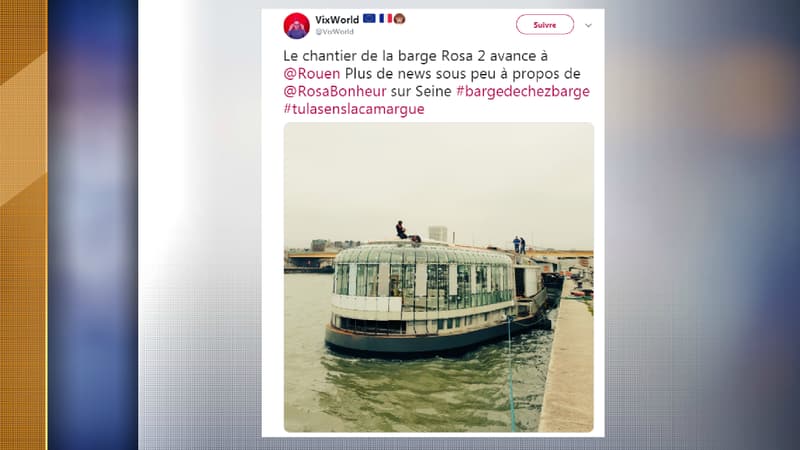800x450 pixels.
Task: Open the VixWorld round profile avatar
Action: (x=296, y=26)
